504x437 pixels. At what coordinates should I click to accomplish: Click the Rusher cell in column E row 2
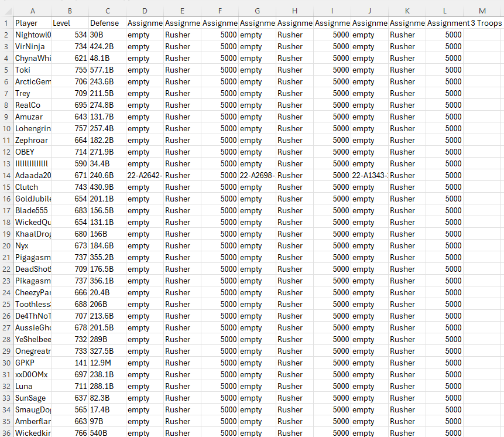coord(182,35)
